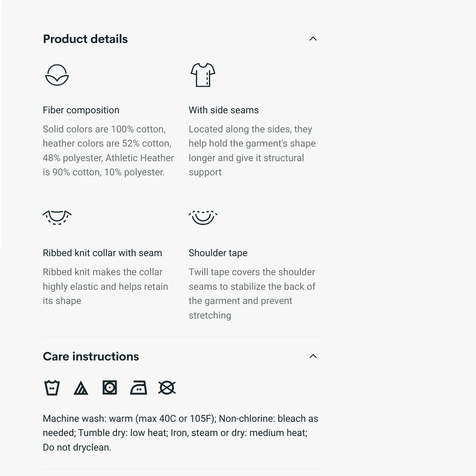Click the iron care icon
This screenshot has width=476, height=476.
138,388
